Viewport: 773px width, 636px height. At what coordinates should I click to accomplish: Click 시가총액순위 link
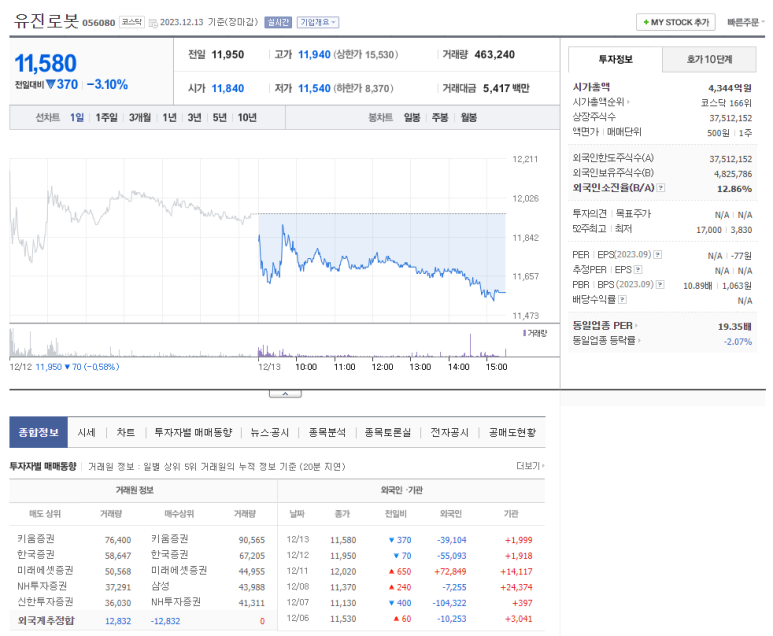pyautogui.click(x=598, y=102)
